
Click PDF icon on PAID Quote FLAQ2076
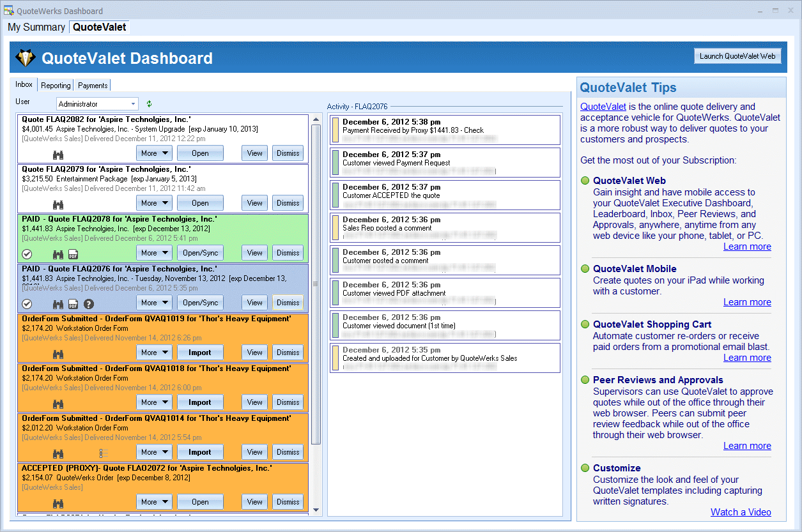(x=73, y=304)
